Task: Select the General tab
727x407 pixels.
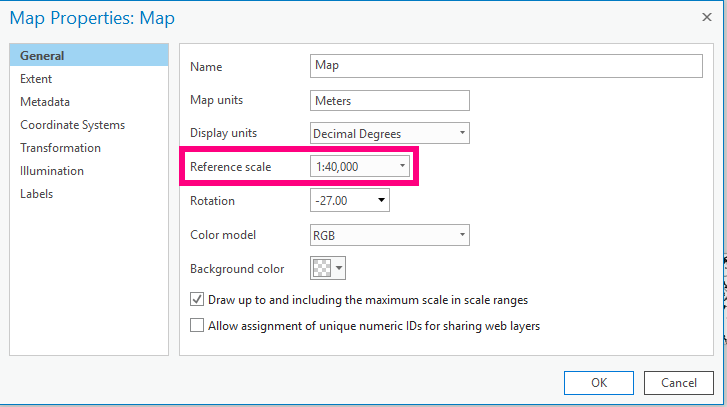Action: (x=89, y=55)
